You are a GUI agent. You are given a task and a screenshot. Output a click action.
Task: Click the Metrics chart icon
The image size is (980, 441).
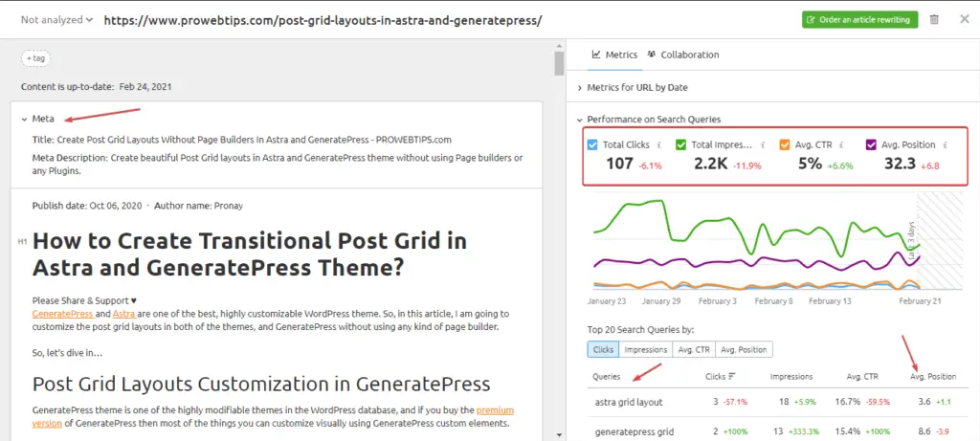pos(597,55)
